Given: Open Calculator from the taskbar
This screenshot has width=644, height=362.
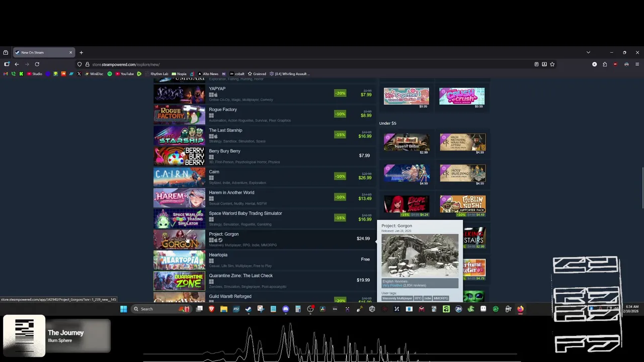Looking at the screenshot, I should click(298, 309).
